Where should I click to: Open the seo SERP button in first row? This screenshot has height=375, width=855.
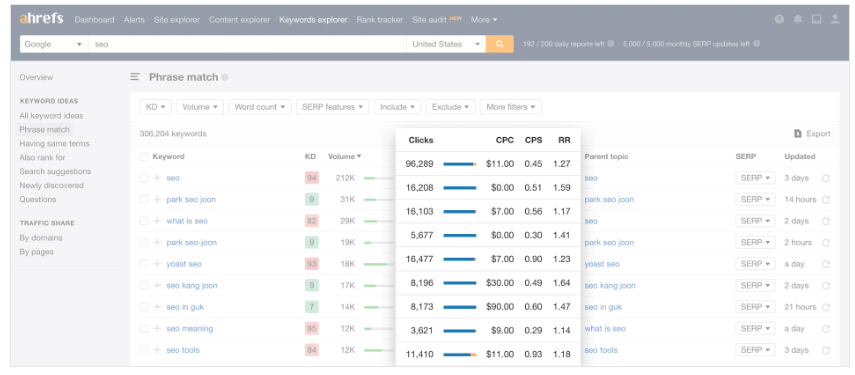point(755,178)
